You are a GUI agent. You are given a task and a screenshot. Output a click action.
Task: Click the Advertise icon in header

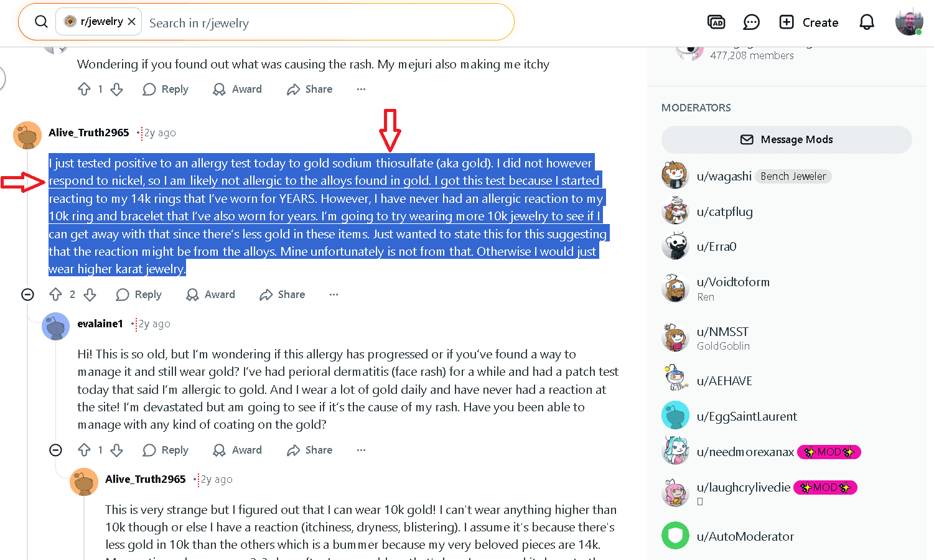[x=716, y=22]
